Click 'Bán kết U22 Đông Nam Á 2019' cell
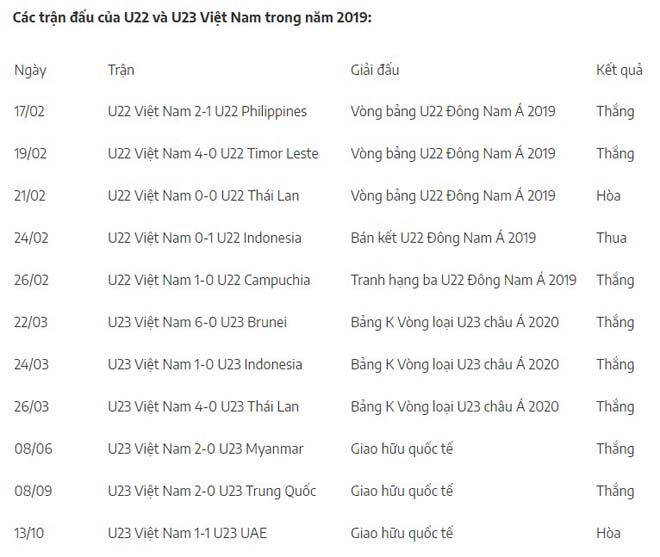Image resolution: width=660 pixels, height=557 pixels. (x=443, y=238)
